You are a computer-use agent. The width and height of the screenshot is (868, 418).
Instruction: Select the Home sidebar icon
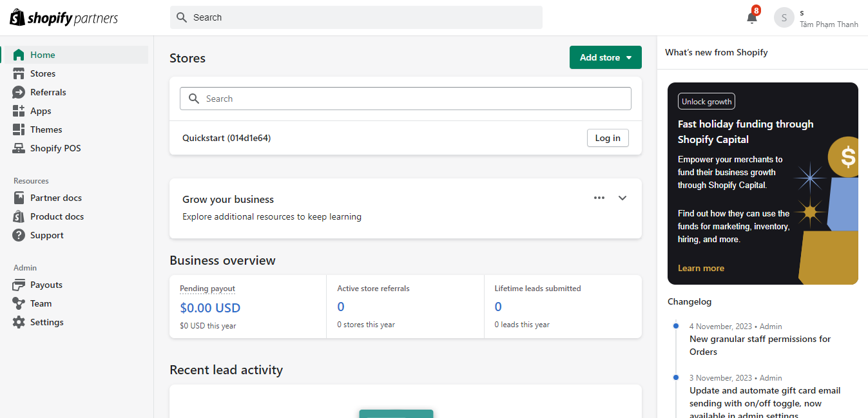[19, 54]
